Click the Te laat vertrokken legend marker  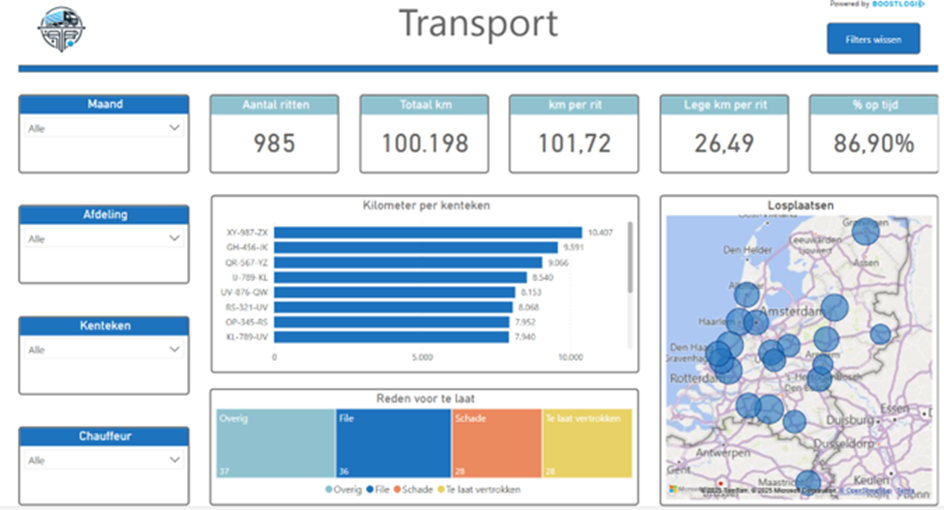point(441,490)
